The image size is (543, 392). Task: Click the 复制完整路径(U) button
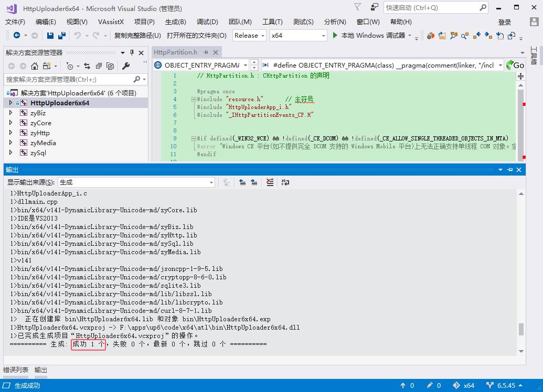click(x=137, y=36)
